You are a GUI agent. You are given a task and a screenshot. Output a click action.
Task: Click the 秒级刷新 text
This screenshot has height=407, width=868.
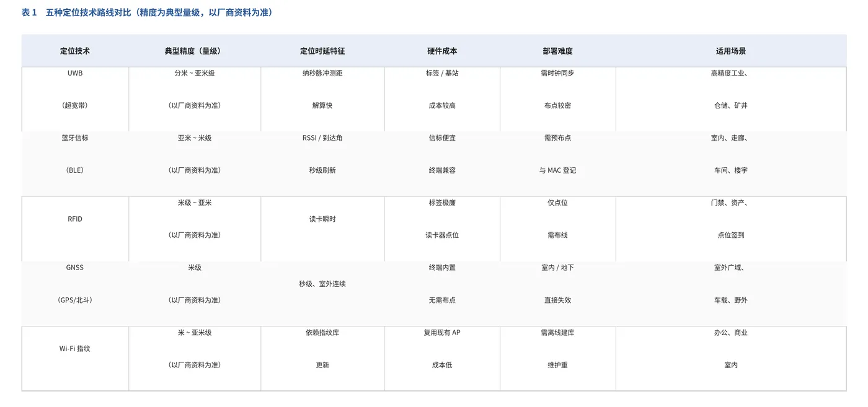[322, 170]
